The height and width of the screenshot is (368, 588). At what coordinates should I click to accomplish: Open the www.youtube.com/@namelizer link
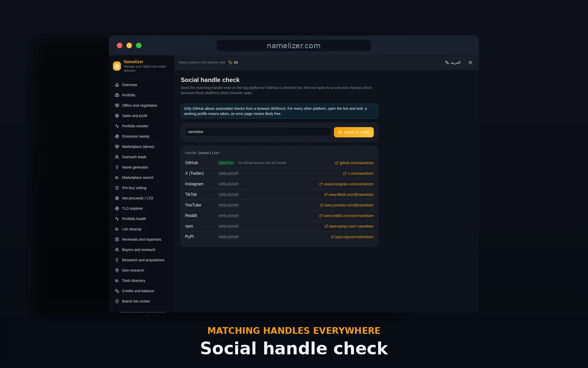(347, 205)
